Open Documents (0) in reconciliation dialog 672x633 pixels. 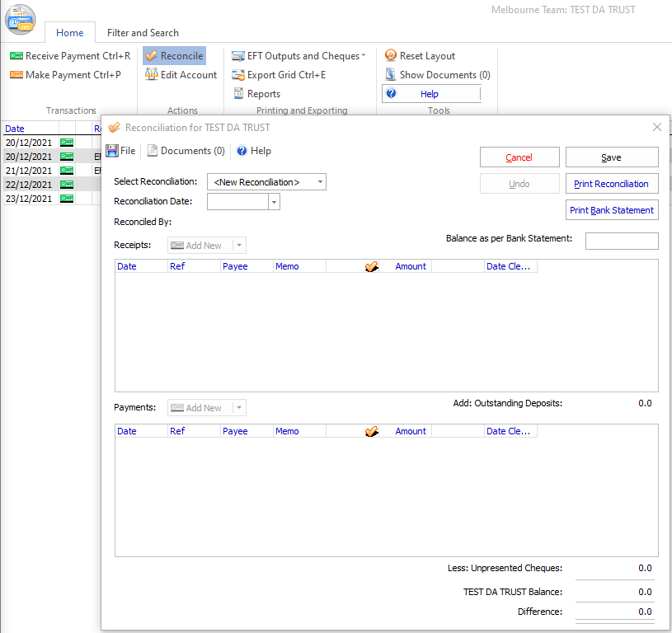(186, 151)
